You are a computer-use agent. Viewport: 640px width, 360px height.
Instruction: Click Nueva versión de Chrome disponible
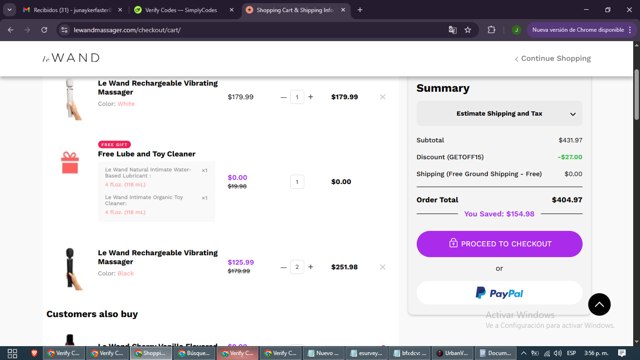pyautogui.click(x=578, y=30)
